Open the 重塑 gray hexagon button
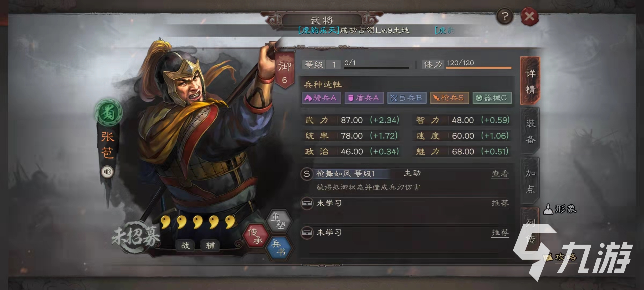The image size is (644, 290). click(279, 221)
